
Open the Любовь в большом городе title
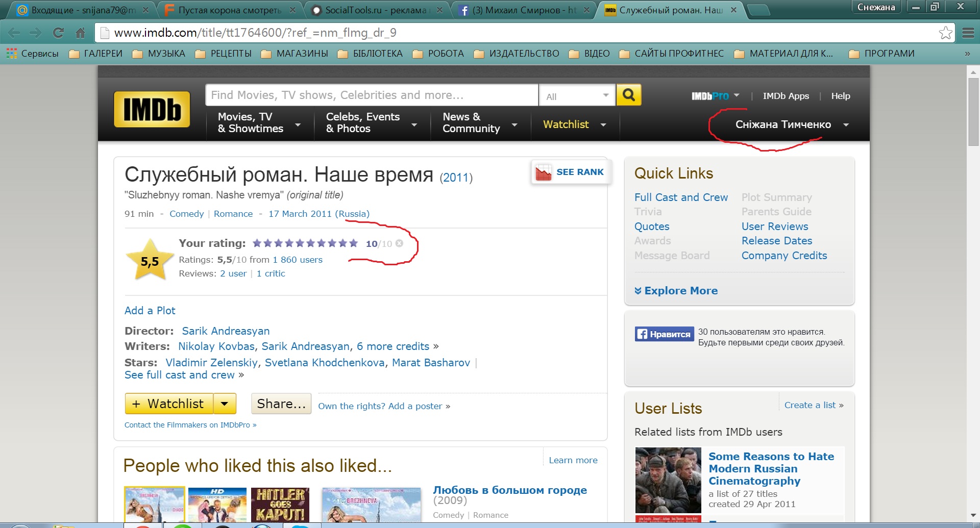[x=510, y=490]
